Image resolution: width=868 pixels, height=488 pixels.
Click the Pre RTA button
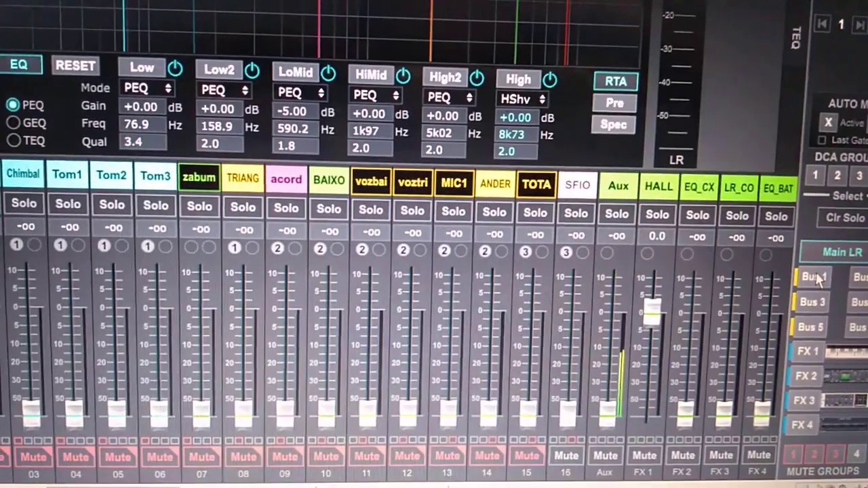click(614, 103)
